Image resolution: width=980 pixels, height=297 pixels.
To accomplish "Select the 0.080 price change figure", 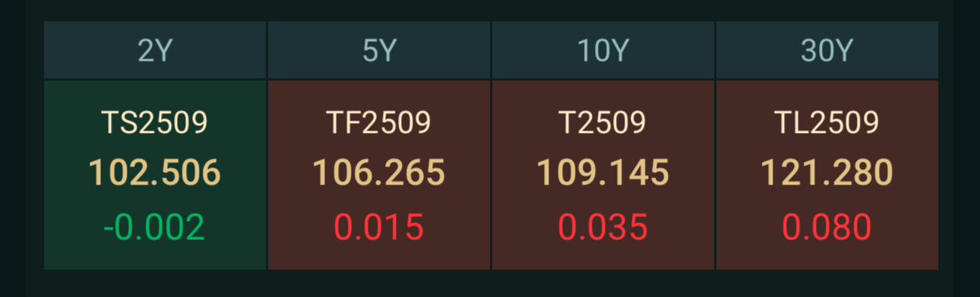I will click(827, 228).
